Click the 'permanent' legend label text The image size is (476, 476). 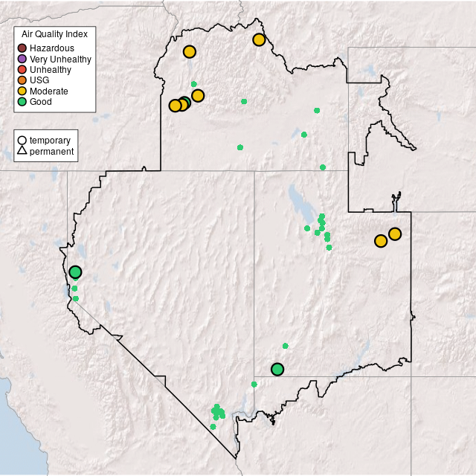(x=51, y=152)
